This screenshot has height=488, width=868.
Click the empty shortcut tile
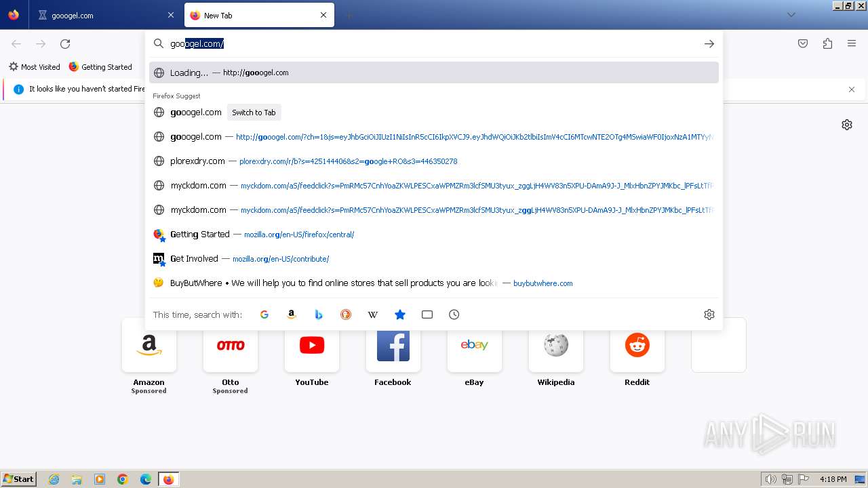point(719,345)
